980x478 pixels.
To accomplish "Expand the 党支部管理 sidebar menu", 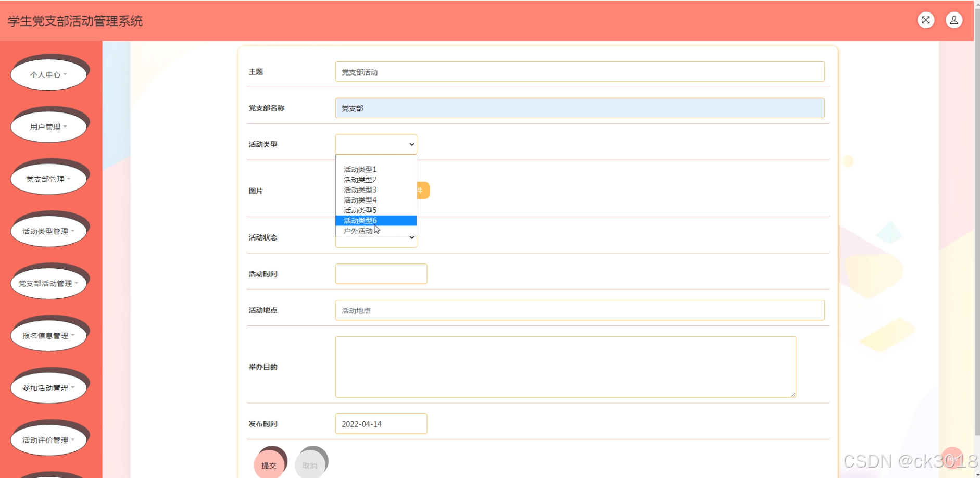I will (x=48, y=179).
